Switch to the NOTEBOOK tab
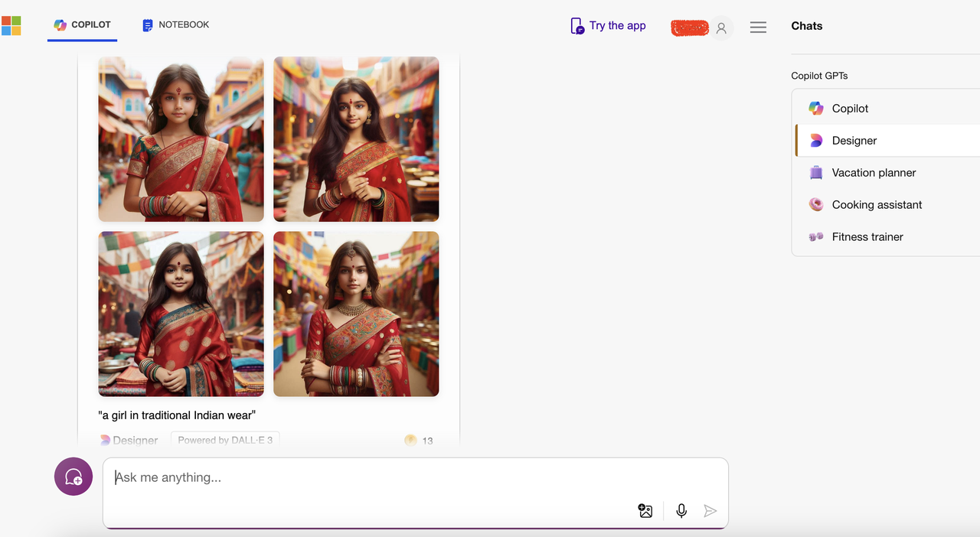The height and width of the screenshot is (537, 980). point(175,25)
